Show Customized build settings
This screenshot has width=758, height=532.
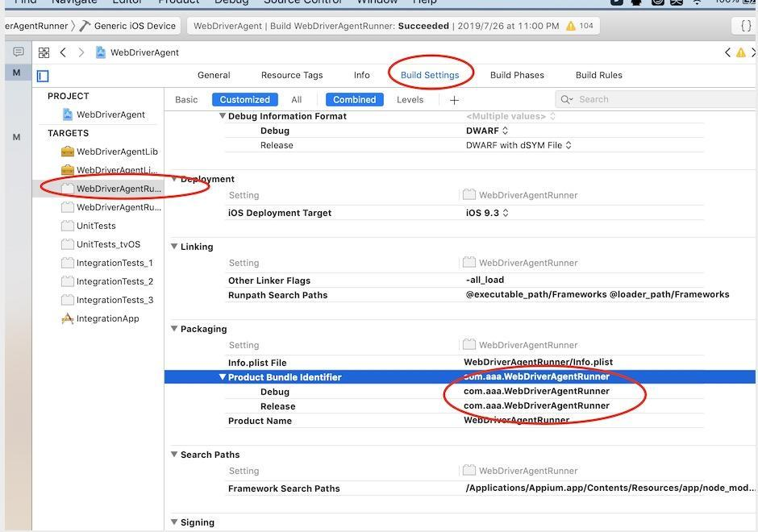tap(244, 99)
